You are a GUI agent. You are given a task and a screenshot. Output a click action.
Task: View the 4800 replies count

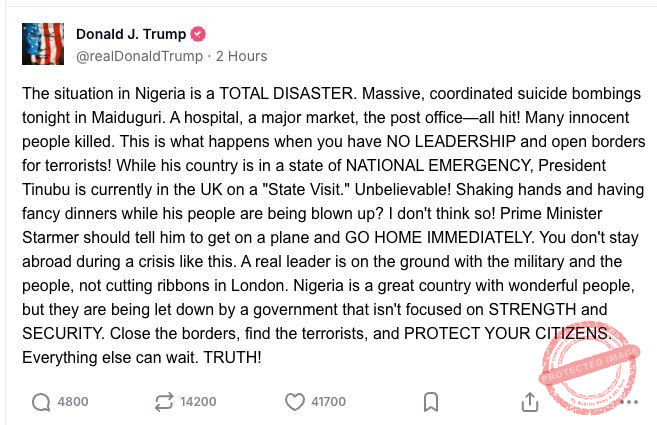point(73,402)
